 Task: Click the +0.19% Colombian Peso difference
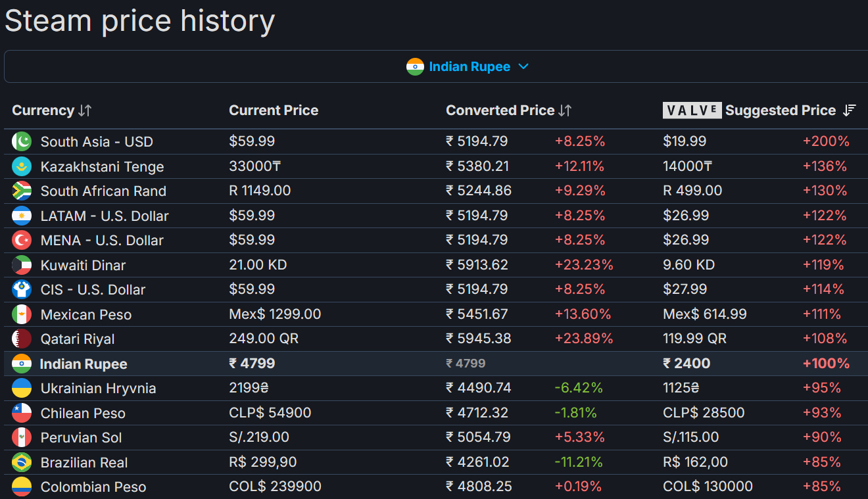[x=578, y=487]
